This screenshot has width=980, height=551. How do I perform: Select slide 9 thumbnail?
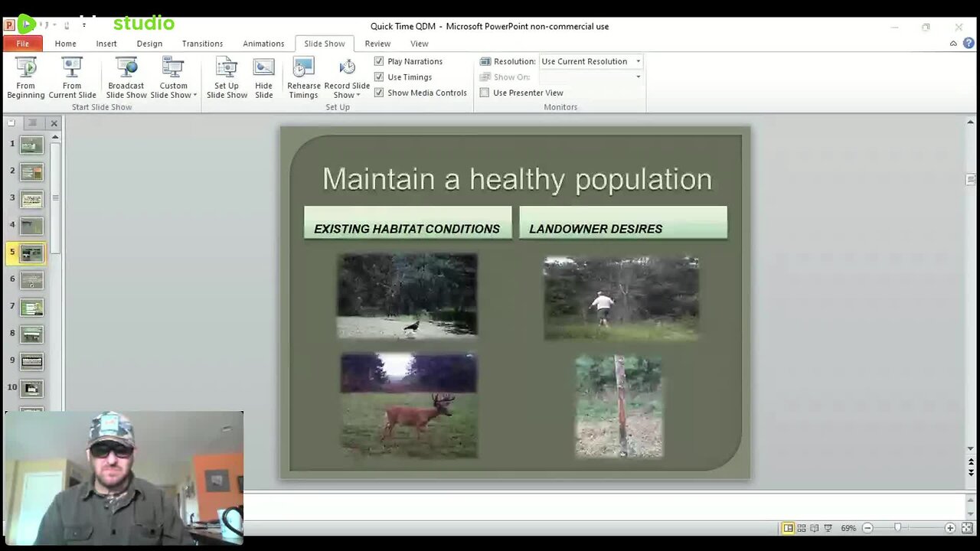coord(31,360)
